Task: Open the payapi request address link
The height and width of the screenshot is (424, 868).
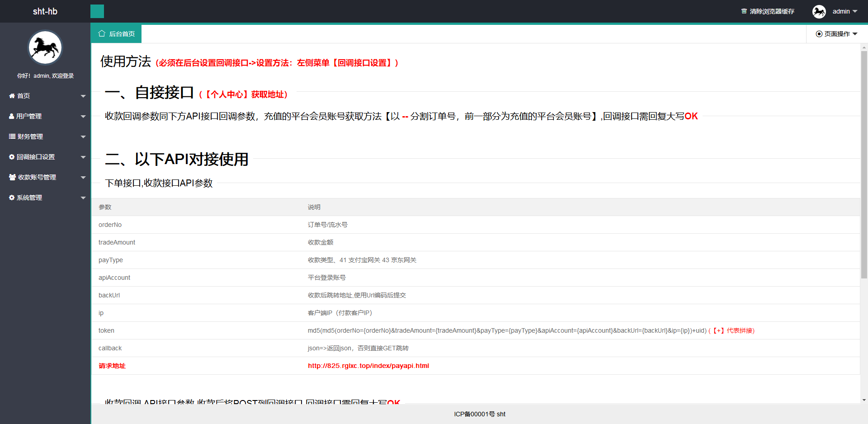Action: click(x=368, y=366)
